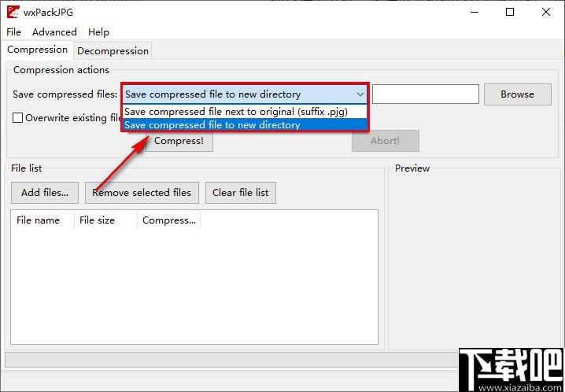The image size is (565, 392).
Task: Click Clear file list button
Action: tap(241, 193)
